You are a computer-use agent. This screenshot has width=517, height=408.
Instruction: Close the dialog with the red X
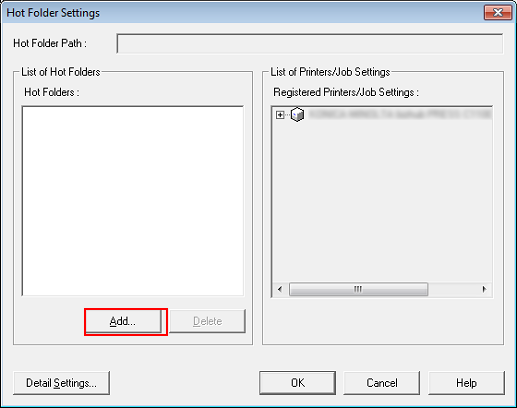click(498, 13)
